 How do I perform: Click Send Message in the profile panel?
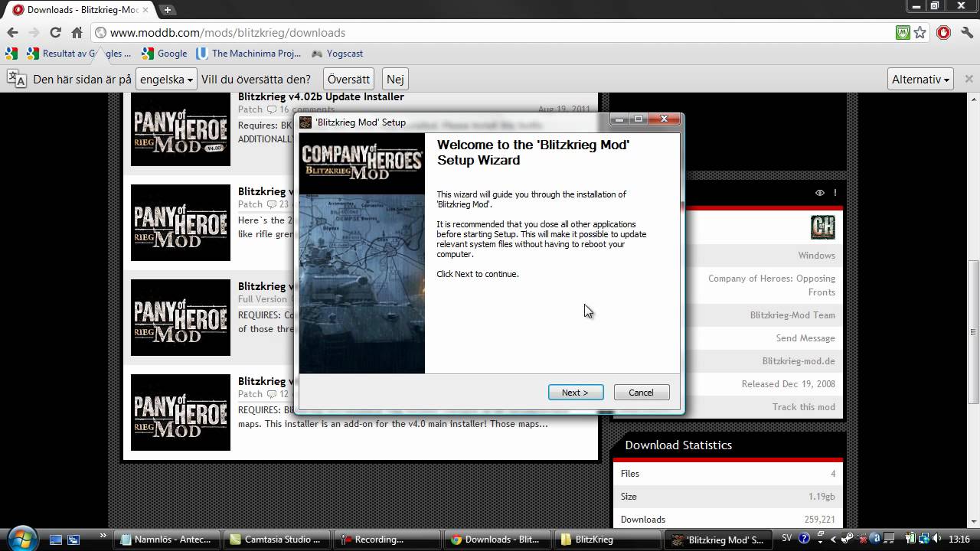click(805, 338)
